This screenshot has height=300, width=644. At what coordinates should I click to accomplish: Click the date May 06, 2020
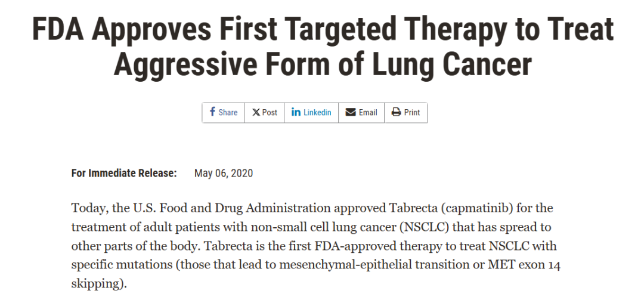[224, 173]
